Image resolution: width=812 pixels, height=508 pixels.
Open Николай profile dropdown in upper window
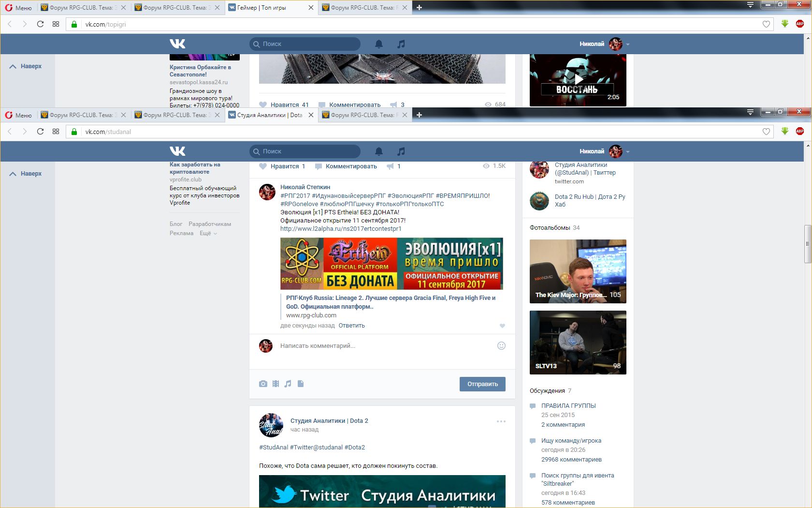pyautogui.click(x=604, y=44)
